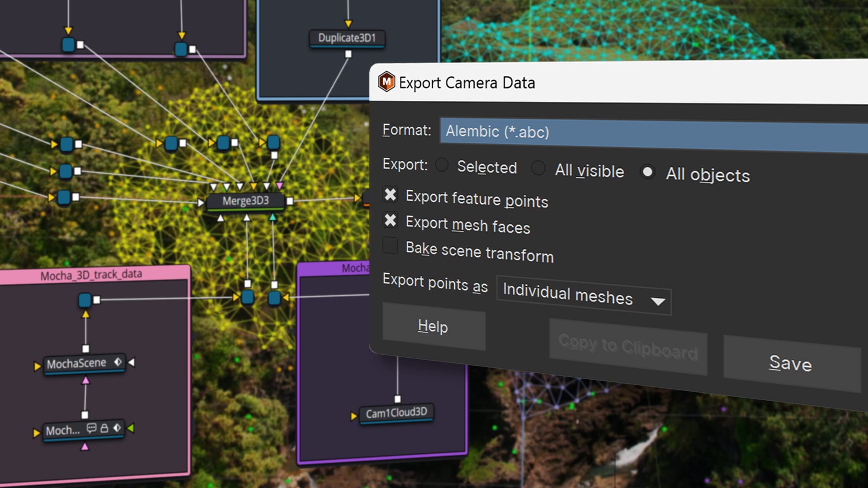The height and width of the screenshot is (488, 868).
Task: Click the comment icon on Moch... node
Action: point(91,428)
